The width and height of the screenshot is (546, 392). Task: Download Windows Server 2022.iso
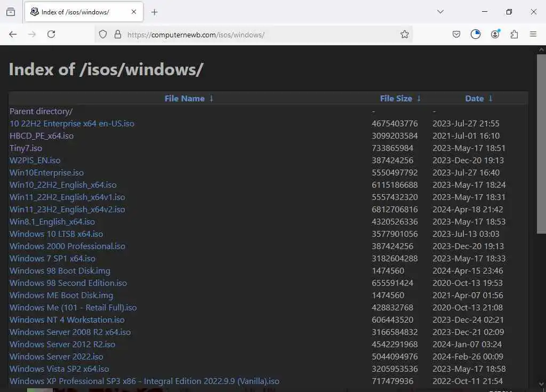coord(56,356)
